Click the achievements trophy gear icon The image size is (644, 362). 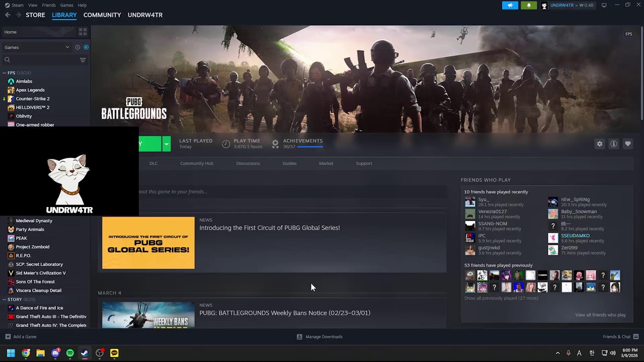point(275,144)
